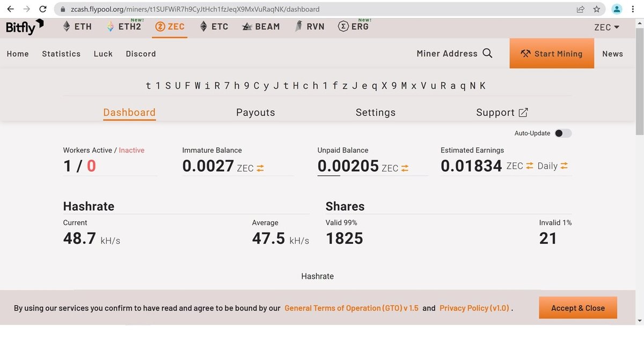Select the ETC coin icon
Image resolution: width=644 pixels, height=342 pixels.
pos(203,26)
